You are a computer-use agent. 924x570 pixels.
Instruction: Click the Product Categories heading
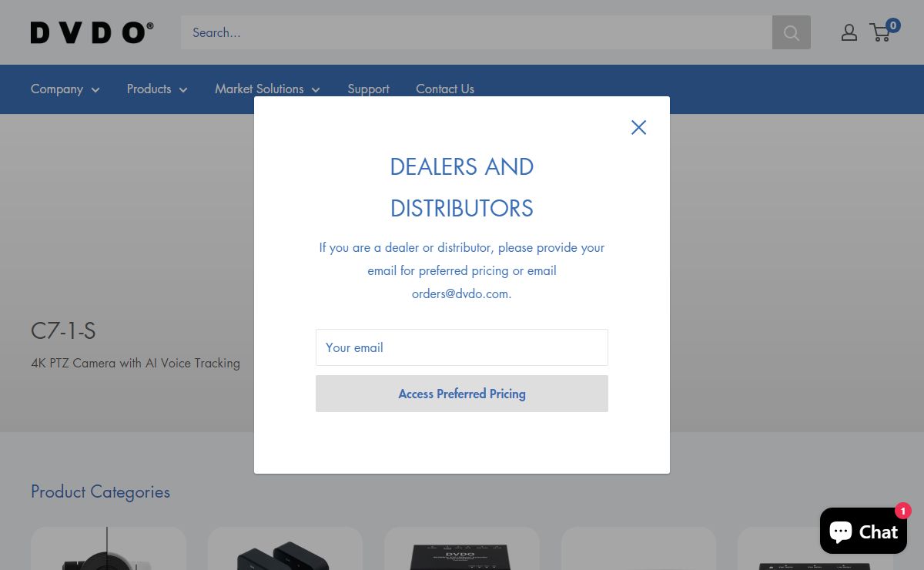point(100,491)
